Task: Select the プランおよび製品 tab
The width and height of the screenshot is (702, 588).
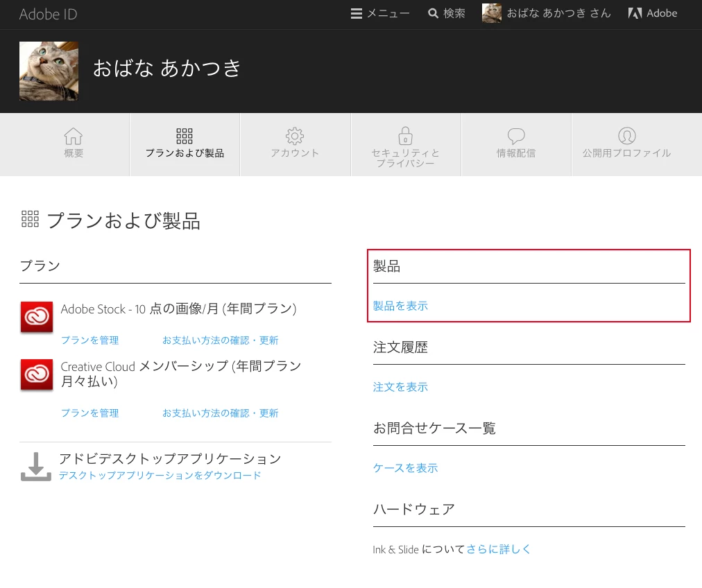Action: click(x=185, y=144)
